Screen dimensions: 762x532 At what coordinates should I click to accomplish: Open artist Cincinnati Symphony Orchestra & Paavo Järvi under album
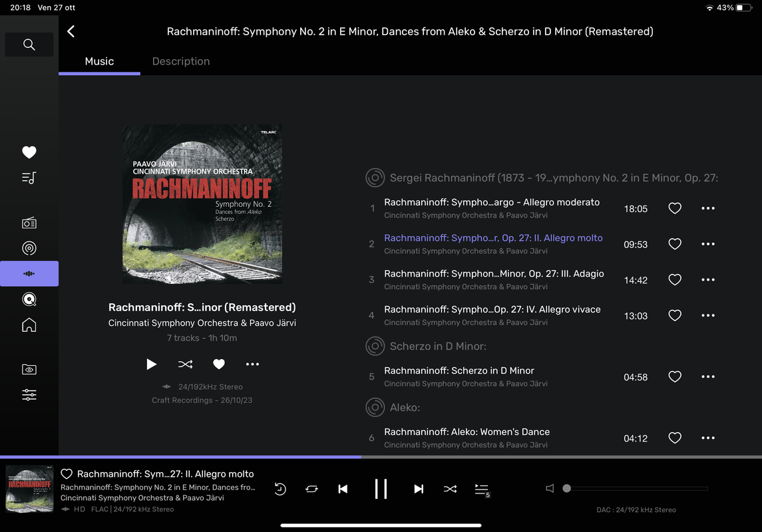[x=202, y=323]
